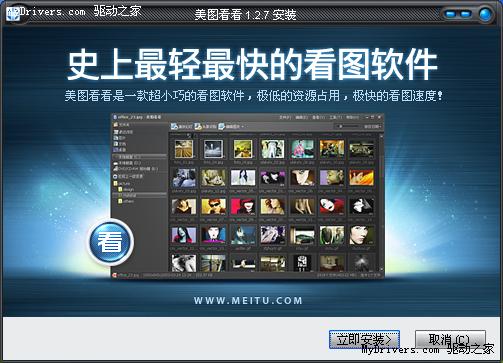Click the subtitle line beginning 美图看看是一款超小巧的看图软件

pos(254,96)
